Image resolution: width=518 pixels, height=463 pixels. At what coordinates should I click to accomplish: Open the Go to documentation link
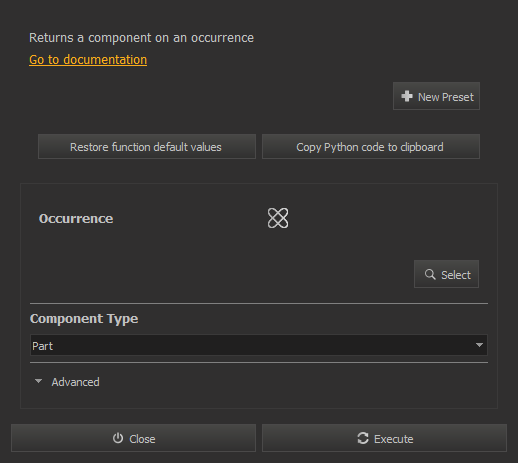pos(88,60)
